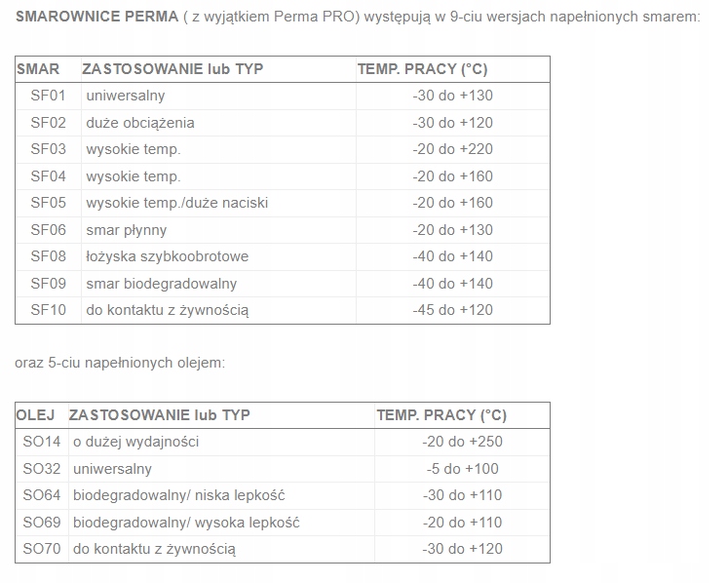Select the '-30 do +130' temperature cell
This screenshot has width=728, height=583.
coord(452,96)
